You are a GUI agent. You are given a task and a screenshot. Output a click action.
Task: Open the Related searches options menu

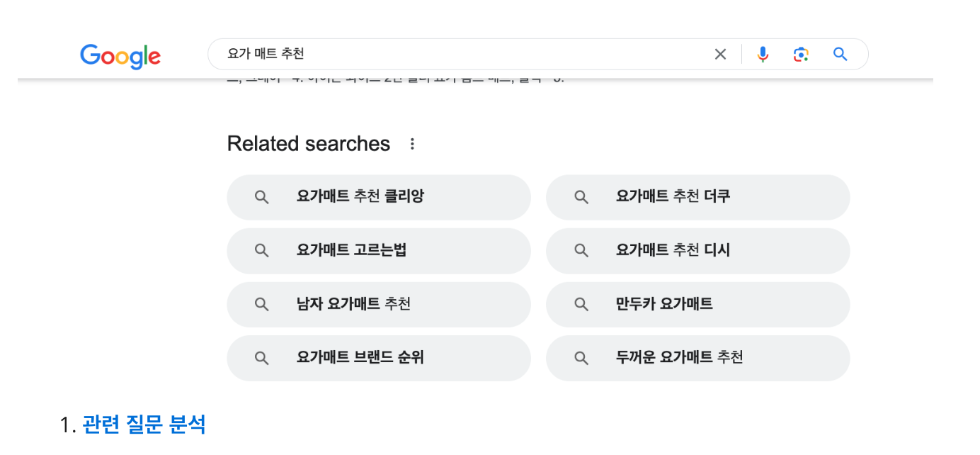coord(412,144)
